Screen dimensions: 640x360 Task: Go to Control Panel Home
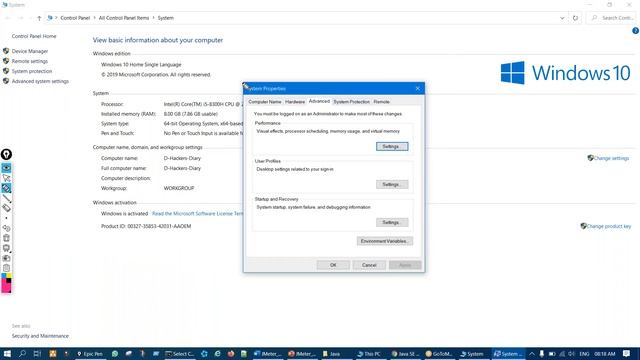(34, 36)
